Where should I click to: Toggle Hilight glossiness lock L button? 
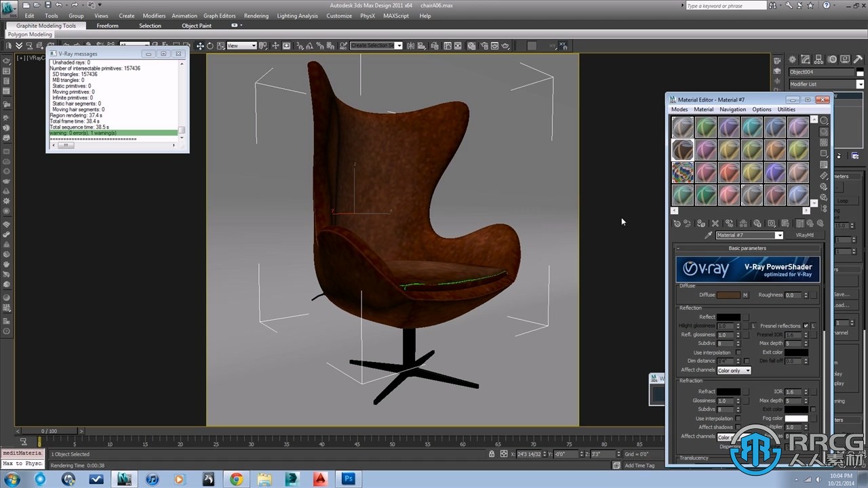tap(753, 326)
